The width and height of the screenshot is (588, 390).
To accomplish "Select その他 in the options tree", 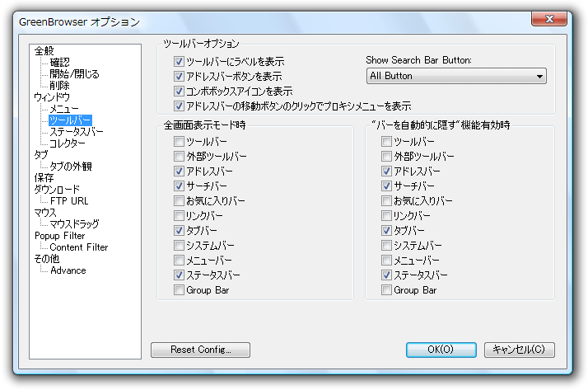I will (47, 259).
